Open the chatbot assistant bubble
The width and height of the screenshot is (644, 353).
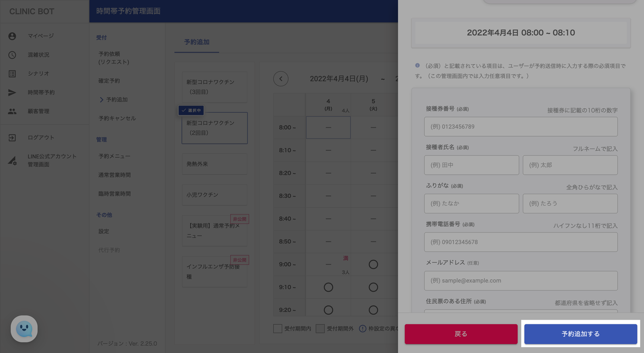[x=24, y=329]
